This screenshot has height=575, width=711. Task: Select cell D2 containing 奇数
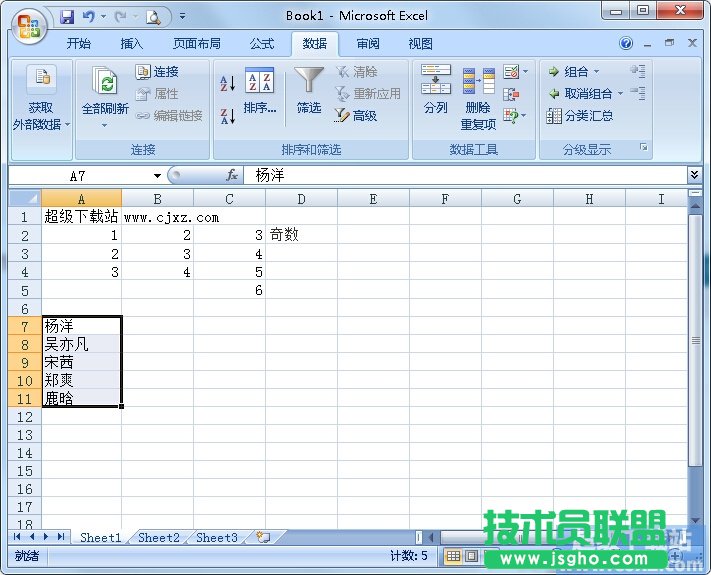tap(301, 235)
